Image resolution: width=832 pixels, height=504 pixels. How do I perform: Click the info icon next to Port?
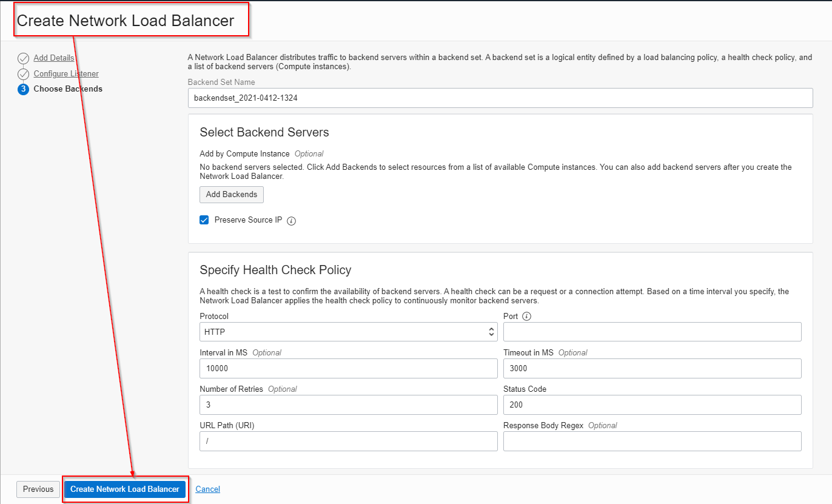pyautogui.click(x=526, y=317)
